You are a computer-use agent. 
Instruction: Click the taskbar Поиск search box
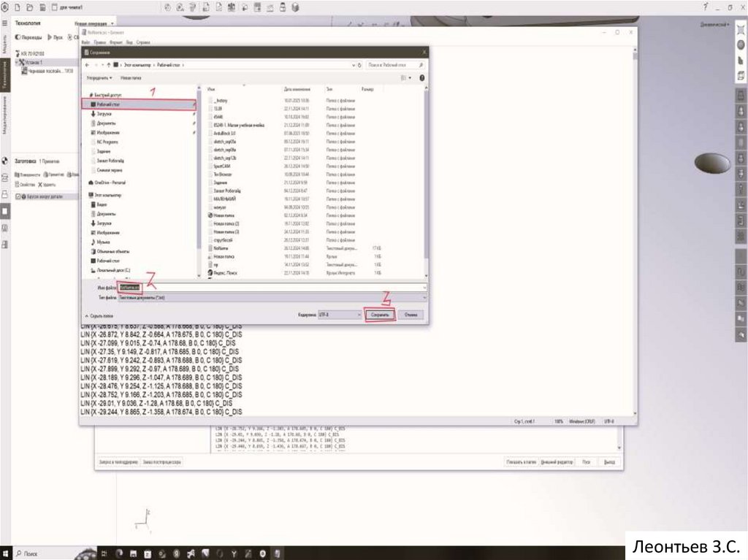pyautogui.click(x=43, y=553)
